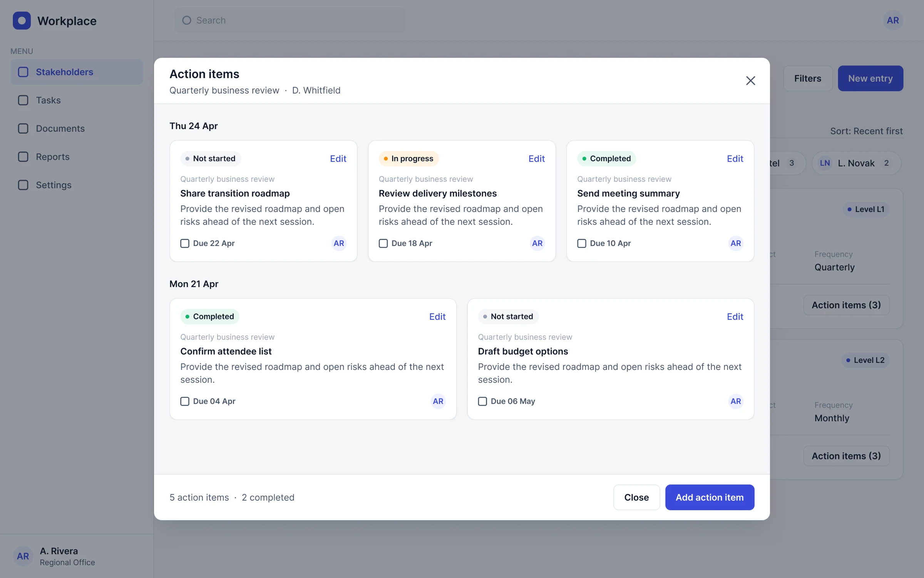Go to Documents in the sidebar
This screenshot has width=924, height=578.
[77, 128]
